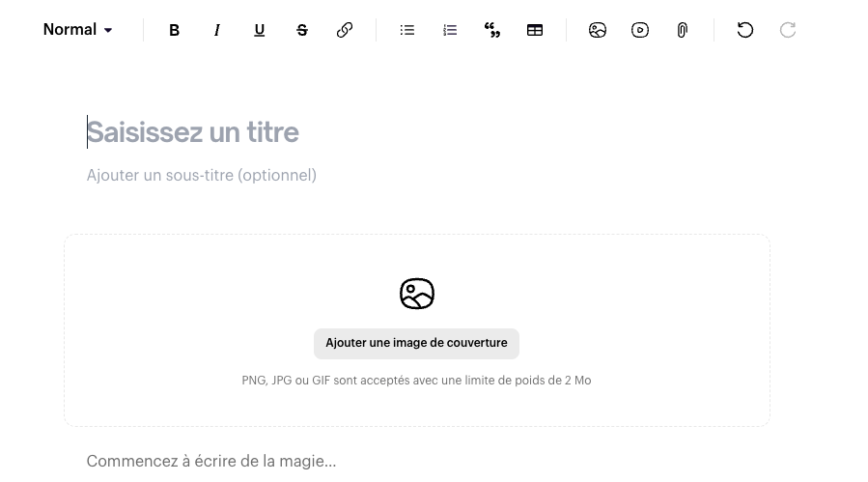Open the Normal text style dropdown
The height and width of the screenshot is (482, 868).
coord(77,30)
